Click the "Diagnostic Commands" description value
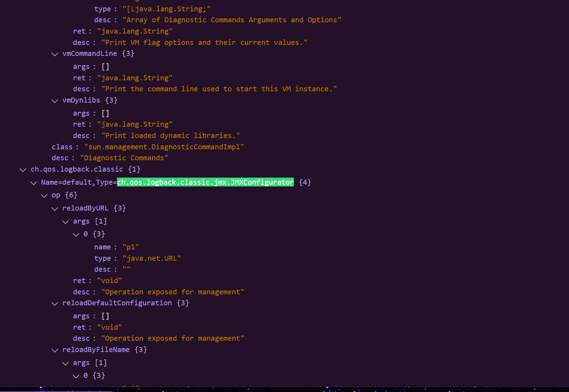Screen dimensions: 569x392 [124, 158]
